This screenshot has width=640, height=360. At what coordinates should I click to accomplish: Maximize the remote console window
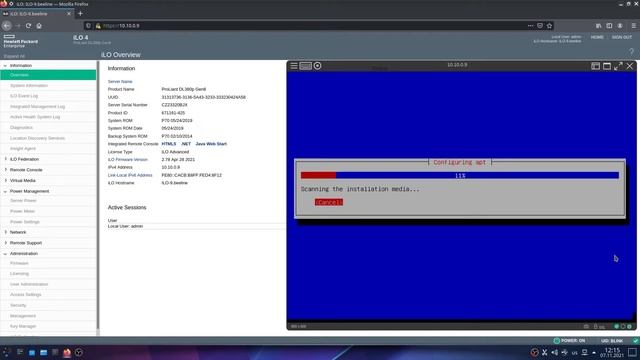click(607, 66)
